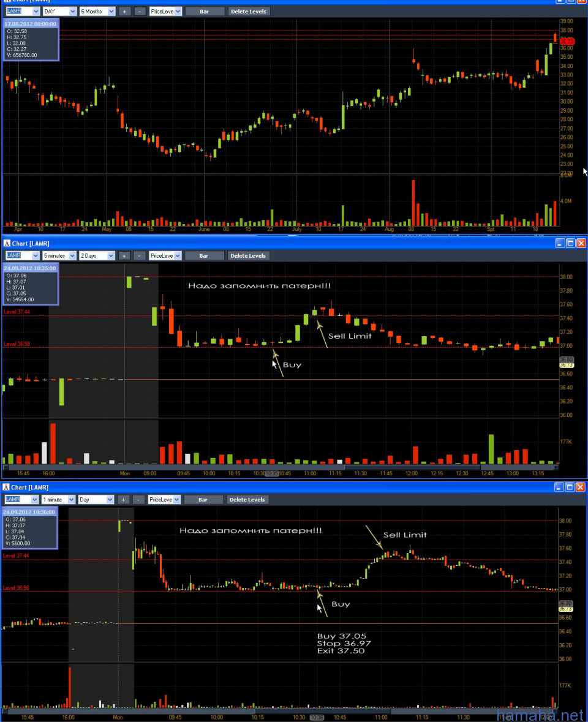Click the '17.08.2012 00:00:00' date header on the daily chart
The image size is (588, 722).
point(31,24)
